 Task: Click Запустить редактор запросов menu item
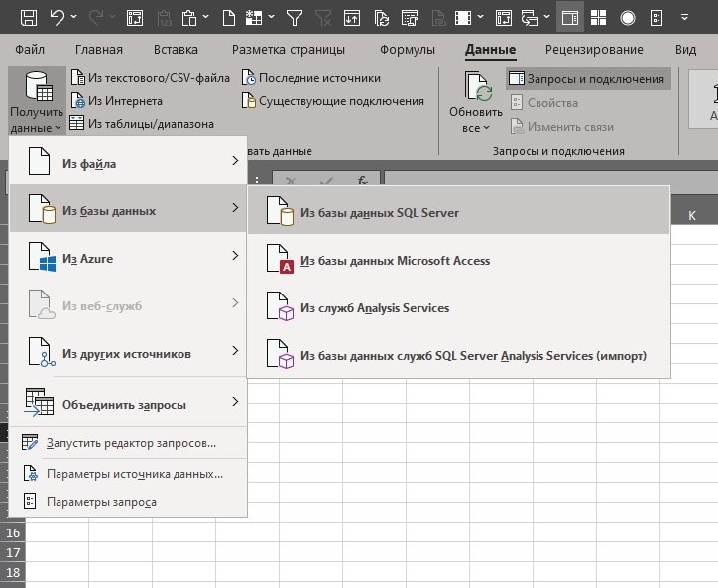(x=128, y=443)
